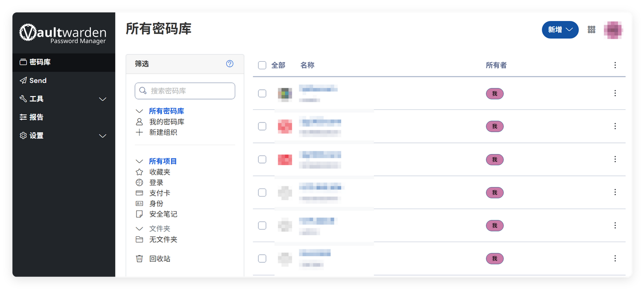Open the options menu of the first item row
The image size is (644, 289).
(x=615, y=93)
